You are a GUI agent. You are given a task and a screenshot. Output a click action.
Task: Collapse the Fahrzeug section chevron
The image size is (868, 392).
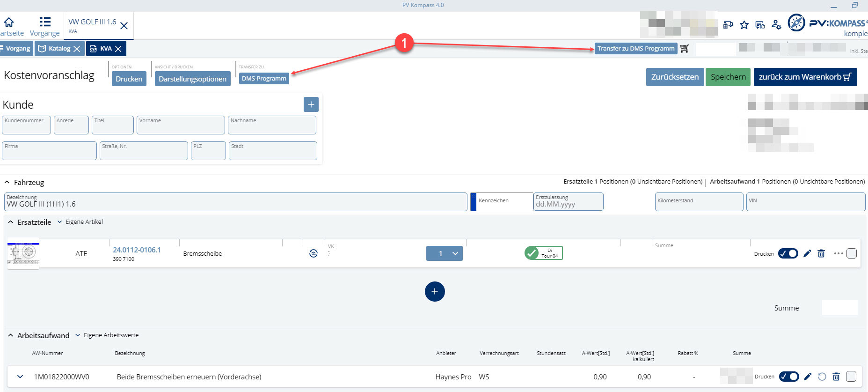click(x=7, y=182)
